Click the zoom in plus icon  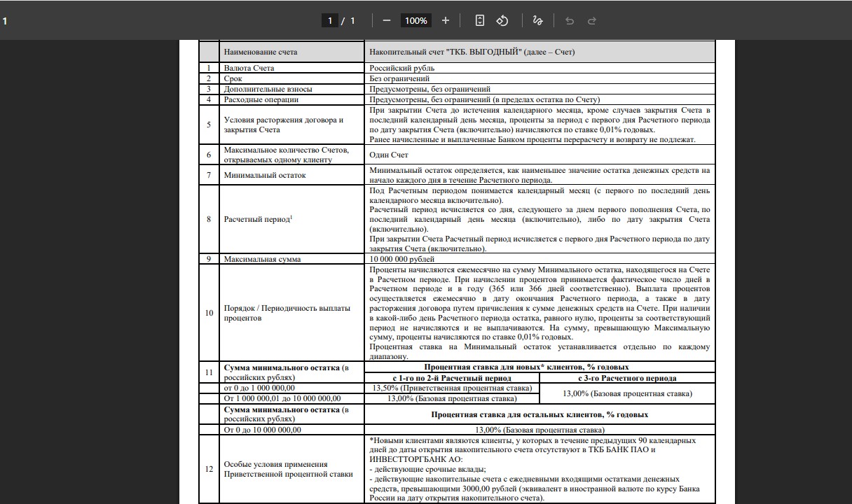click(x=446, y=20)
